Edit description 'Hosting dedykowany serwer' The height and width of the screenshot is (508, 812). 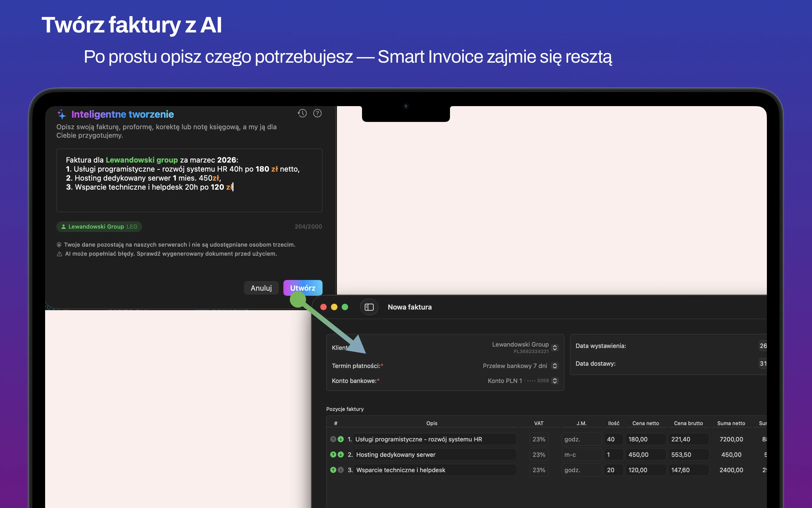[434, 455]
